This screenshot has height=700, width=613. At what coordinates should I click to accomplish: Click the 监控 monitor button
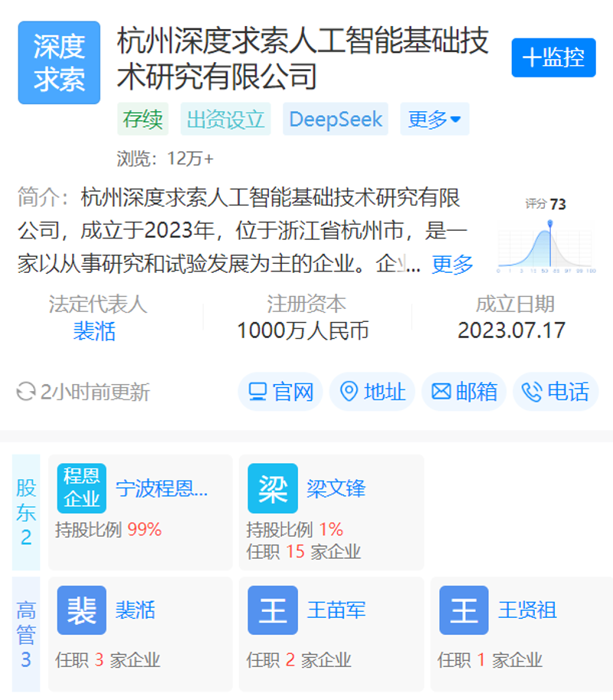[554, 58]
